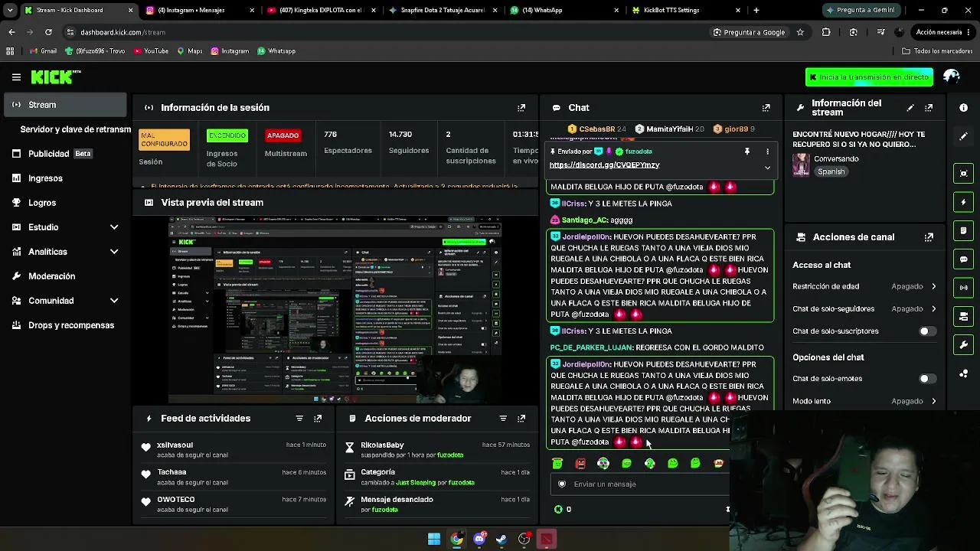Toggle the stream preview widget in right sidebar
This screenshot has height=551, width=980.
964,174
